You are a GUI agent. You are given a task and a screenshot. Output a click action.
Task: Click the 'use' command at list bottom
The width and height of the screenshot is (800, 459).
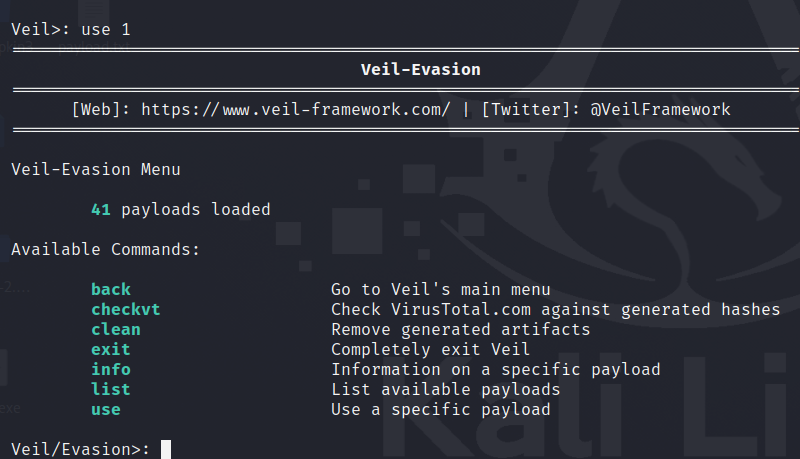pos(105,410)
